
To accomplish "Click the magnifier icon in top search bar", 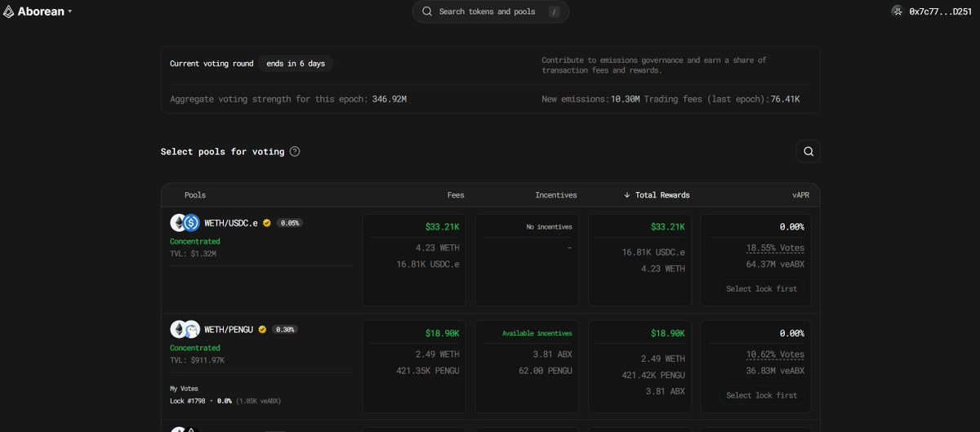I will coord(428,11).
